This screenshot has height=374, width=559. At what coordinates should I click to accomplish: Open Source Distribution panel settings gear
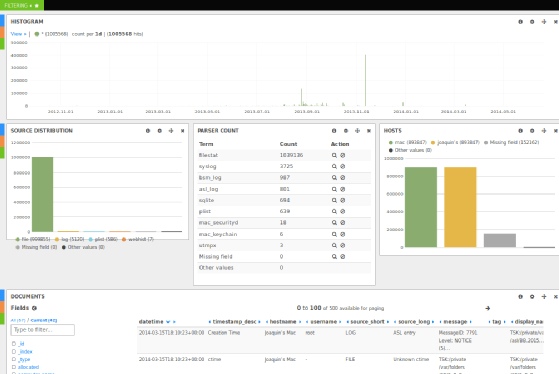pyautogui.click(x=160, y=131)
